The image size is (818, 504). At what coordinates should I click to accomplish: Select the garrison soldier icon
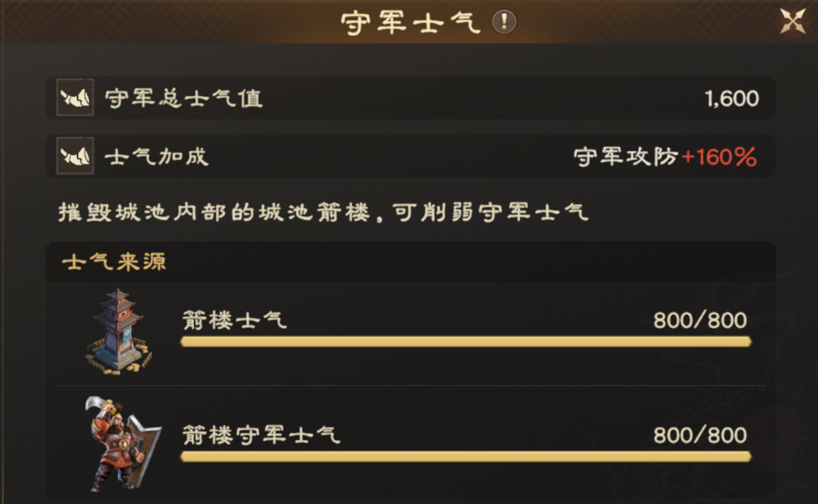coord(121,443)
